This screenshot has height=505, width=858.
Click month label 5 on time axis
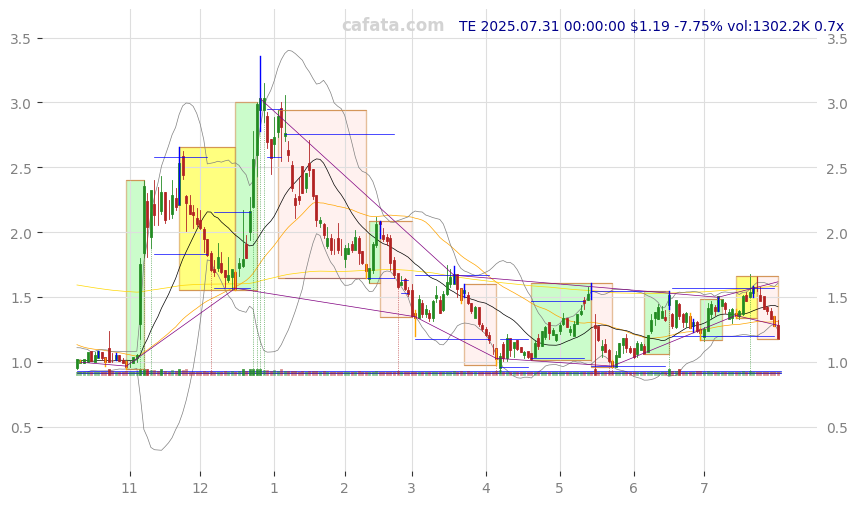click(x=559, y=488)
